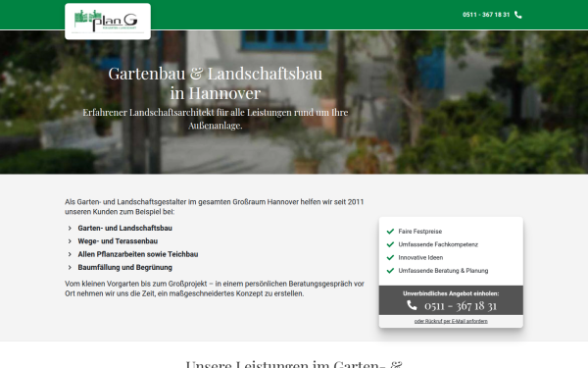This screenshot has height=368, width=588.
Task: Click the chevron beside Allen Pflanzarbeiten sowie Teichbau
Action: pyautogui.click(x=70, y=254)
